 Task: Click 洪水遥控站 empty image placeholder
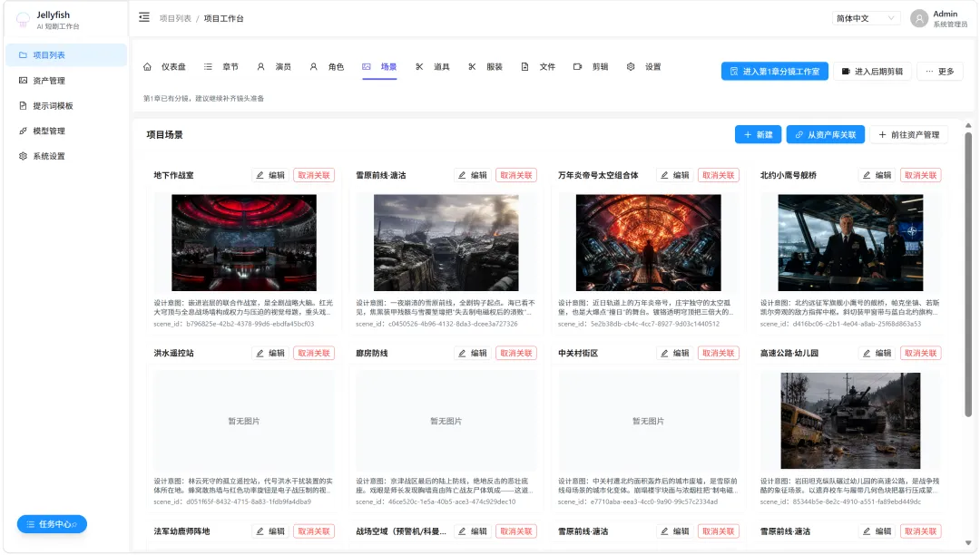coord(244,422)
